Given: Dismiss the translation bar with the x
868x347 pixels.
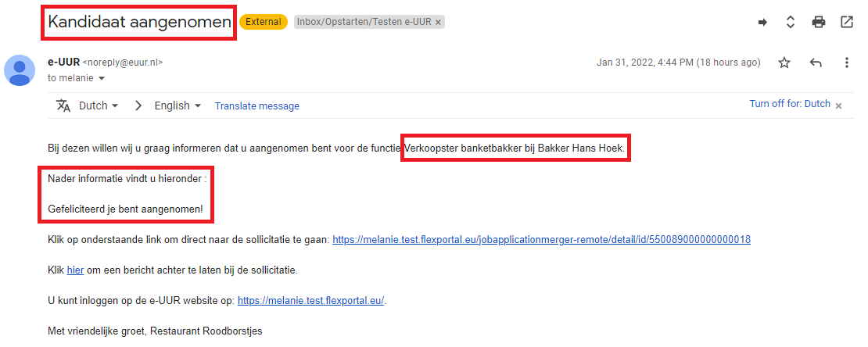Looking at the screenshot, I should pos(838,106).
